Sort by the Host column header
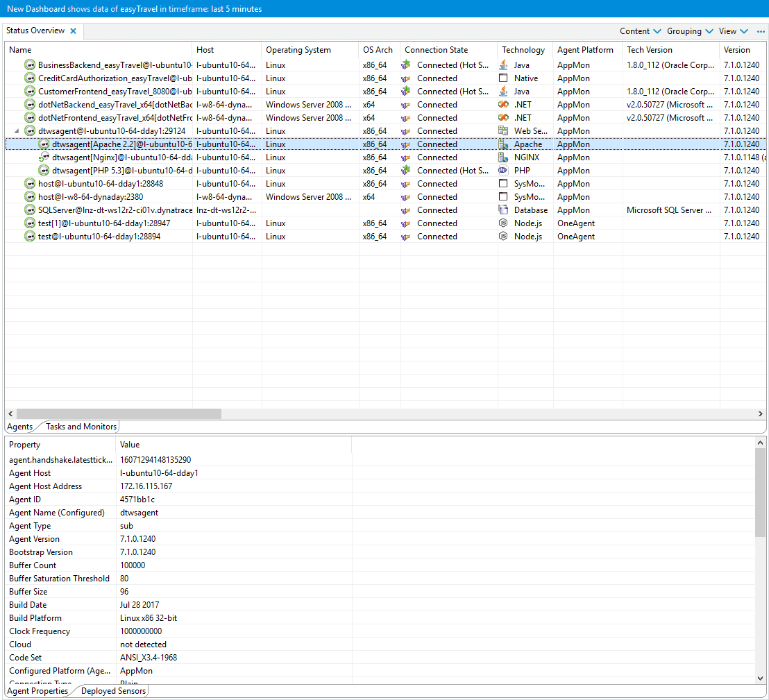The image size is (769, 700). pyautogui.click(x=226, y=49)
